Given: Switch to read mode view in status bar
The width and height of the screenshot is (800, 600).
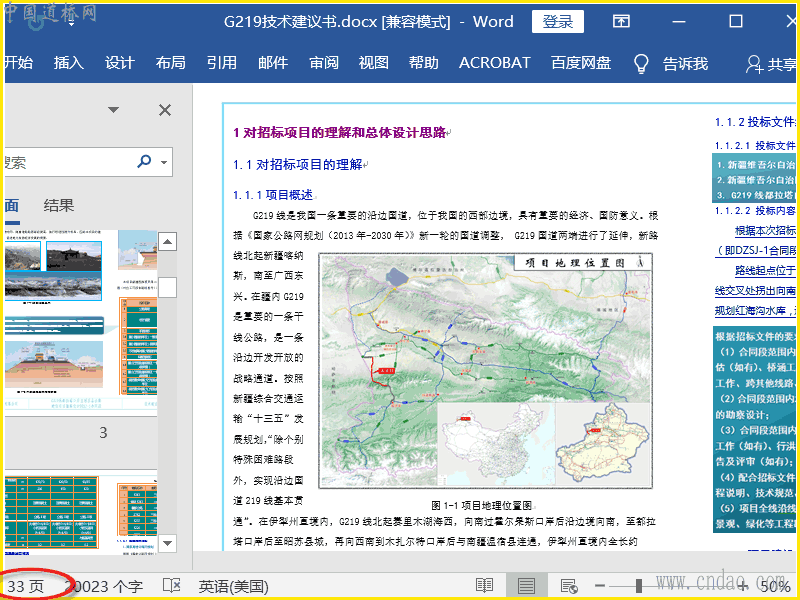Looking at the screenshot, I should click(484, 586).
